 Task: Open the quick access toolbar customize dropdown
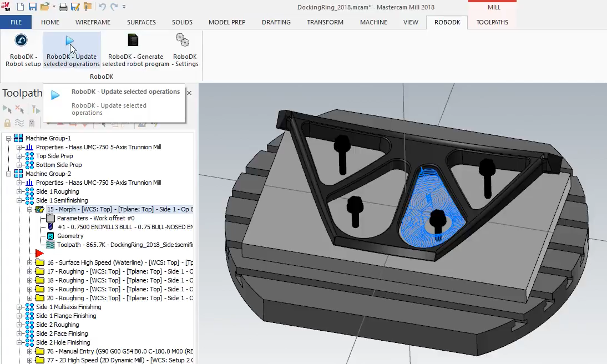(124, 7)
